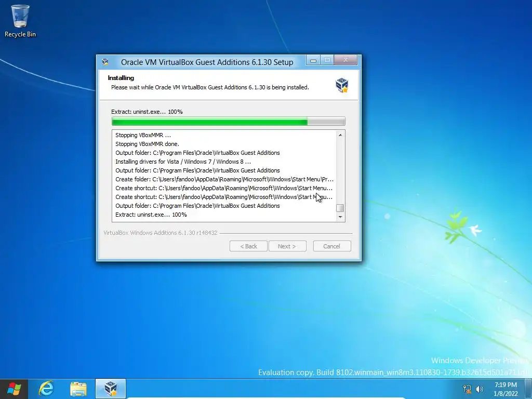The width and height of the screenshot is (532, 399).
Task: Launch Internet Explorer from taskbar
Action: (46, 389)
